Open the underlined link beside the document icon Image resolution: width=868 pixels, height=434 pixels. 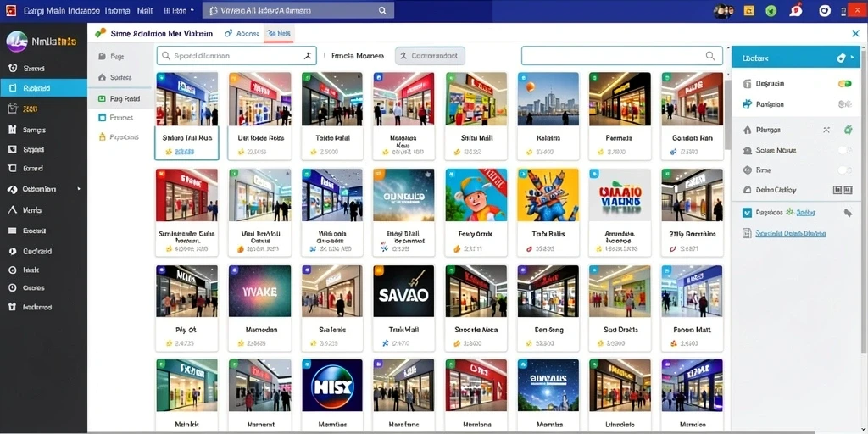[791, 233]
